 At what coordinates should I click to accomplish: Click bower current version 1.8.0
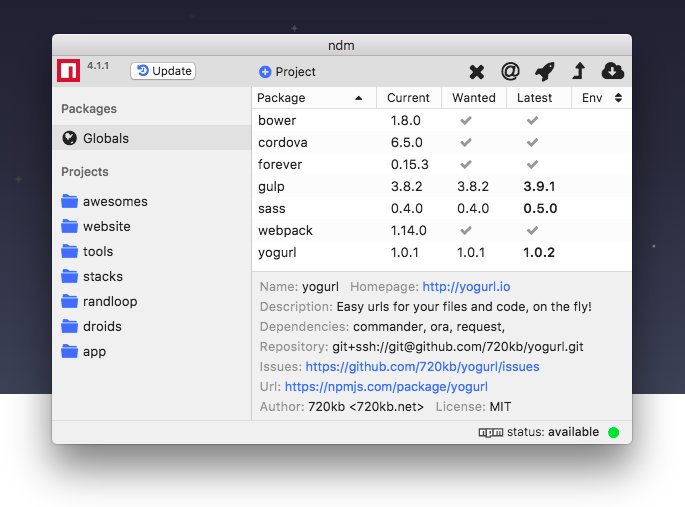(x=405, y=120)
